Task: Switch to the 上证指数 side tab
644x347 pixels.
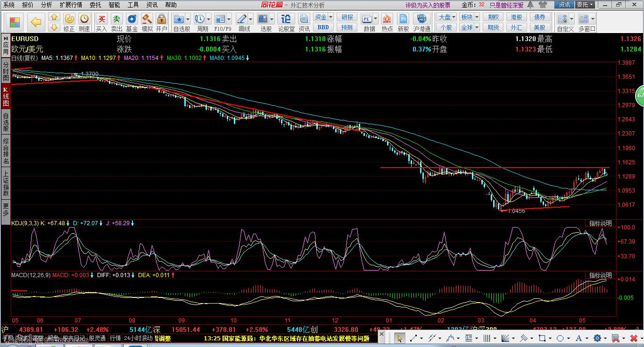Action: tap(6, 184)
